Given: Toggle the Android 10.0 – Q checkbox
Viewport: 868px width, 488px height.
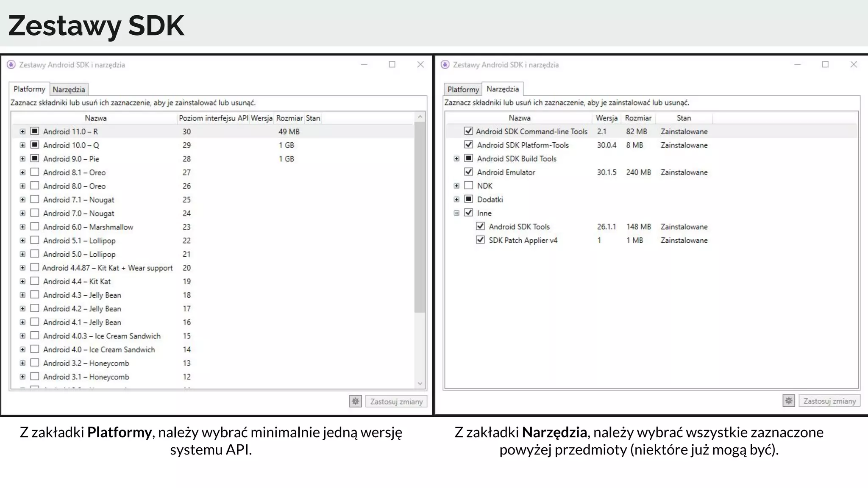Looking at the screenshot, I should (35, 144).
